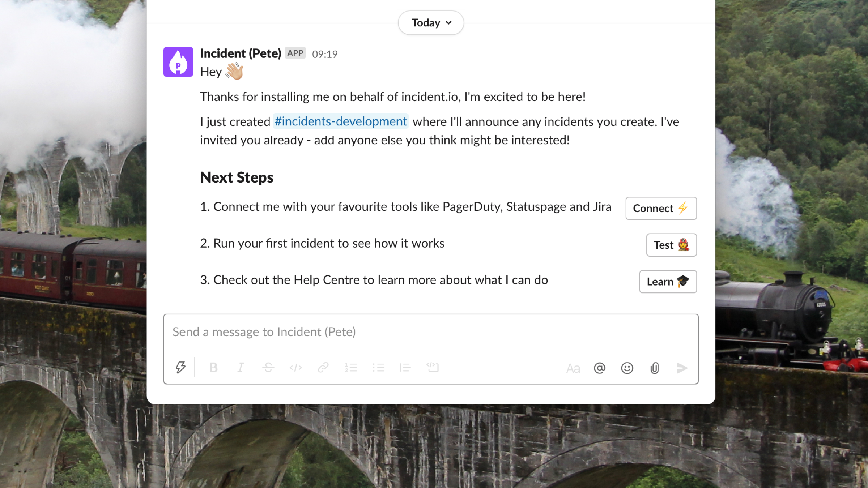Toggle italic formatting
This screenshot has height=488, width=868.
pos(241,368)
